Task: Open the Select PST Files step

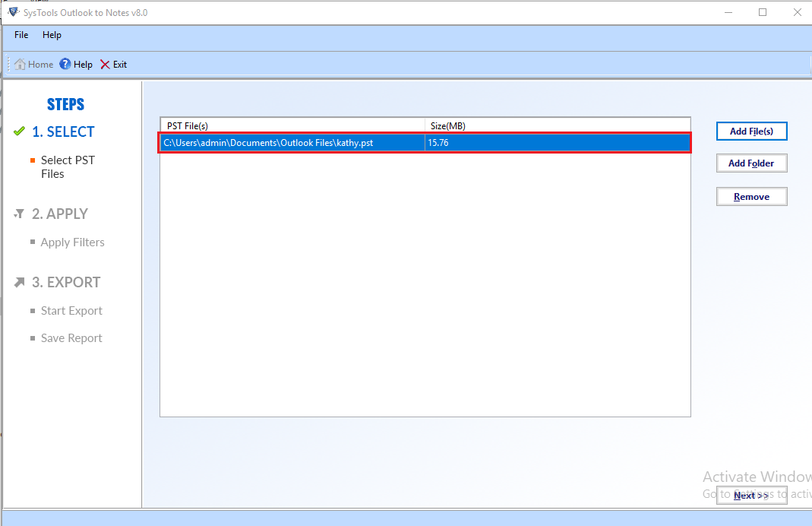Action: [x=68, y=167]
